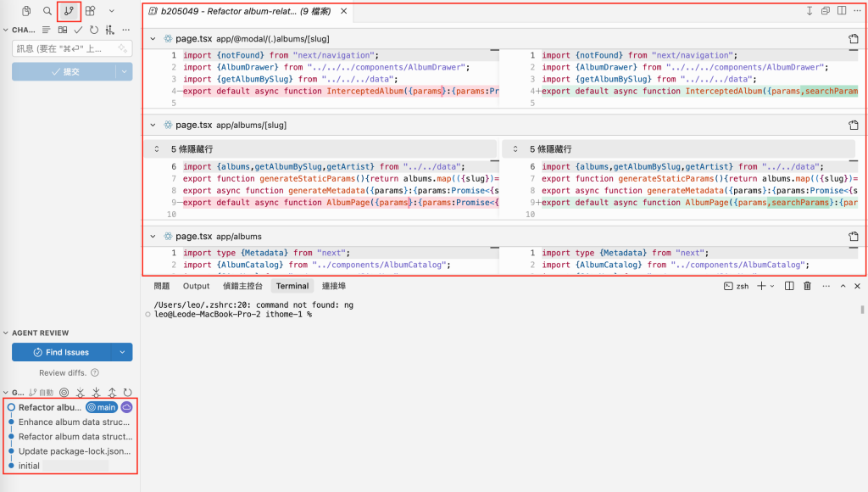Switch to the 問題 problems tab
The width and height of the screenshot is (868, 492).
pos(162,286)
